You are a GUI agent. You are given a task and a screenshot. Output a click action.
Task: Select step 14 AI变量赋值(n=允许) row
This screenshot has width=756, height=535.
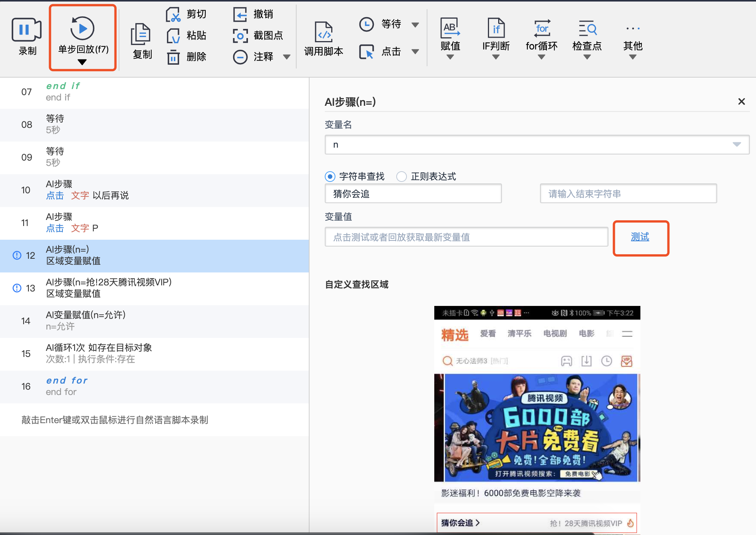click(x=154, y=321)
